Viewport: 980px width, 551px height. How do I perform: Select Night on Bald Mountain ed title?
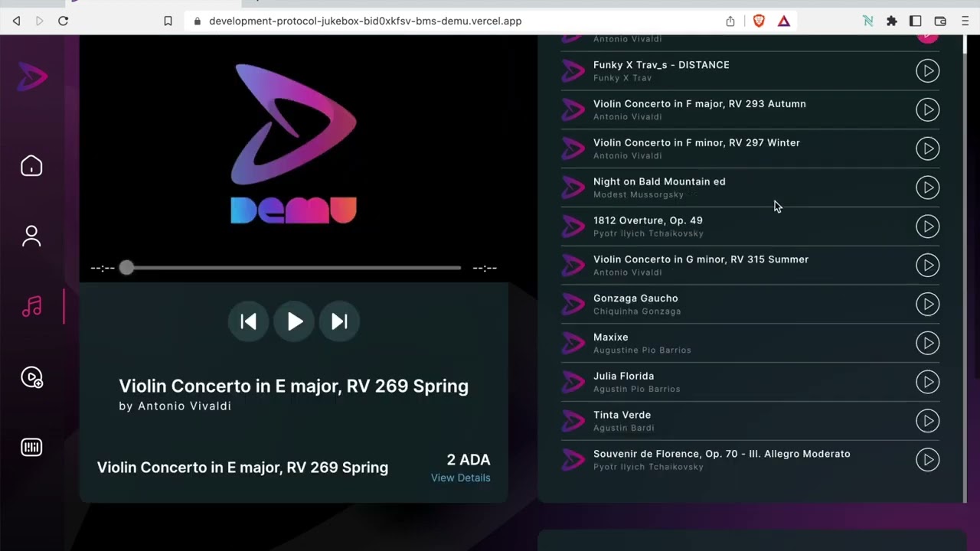659,181
